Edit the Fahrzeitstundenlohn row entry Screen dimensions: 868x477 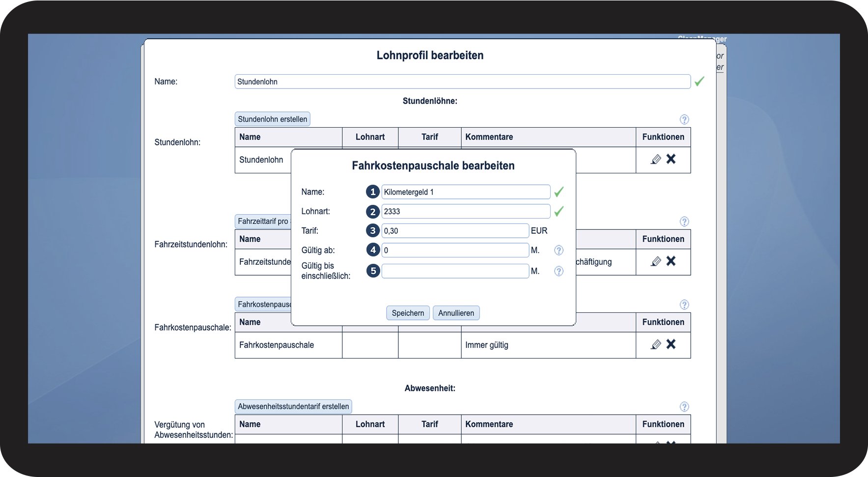click(655, 261)
